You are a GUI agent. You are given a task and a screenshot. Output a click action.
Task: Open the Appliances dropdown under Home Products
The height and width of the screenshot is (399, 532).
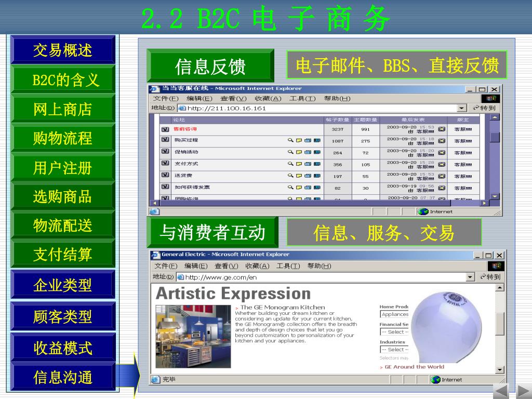coord(394,314)
